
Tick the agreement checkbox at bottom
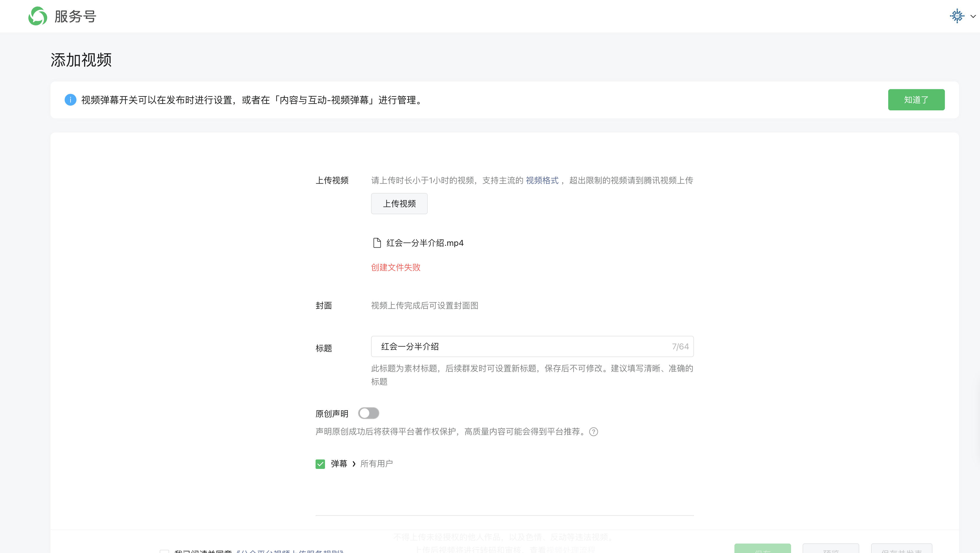164,551
